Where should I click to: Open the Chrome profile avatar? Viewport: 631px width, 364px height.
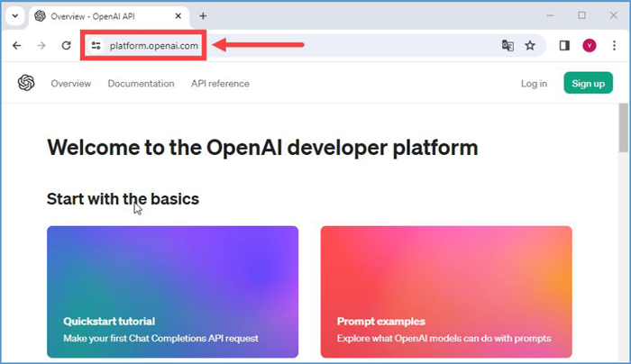(590, 45)
